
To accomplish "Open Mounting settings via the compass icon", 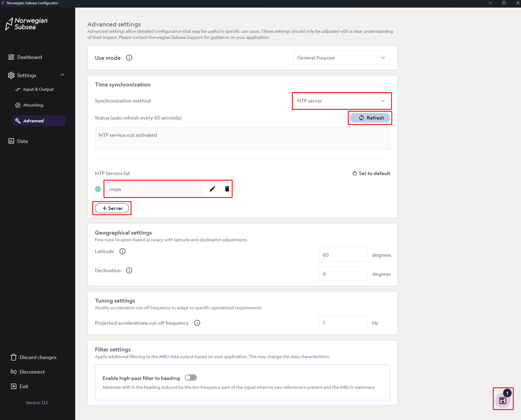I will point(18,105).
